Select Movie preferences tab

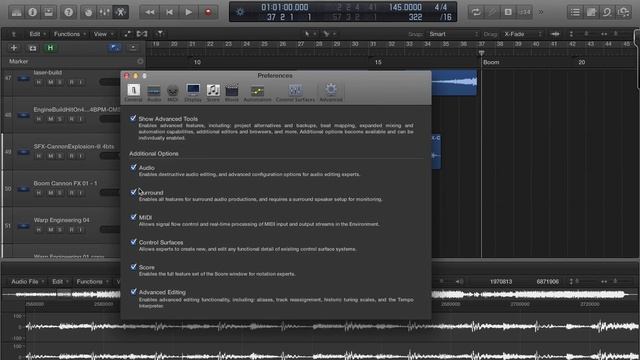231,93
